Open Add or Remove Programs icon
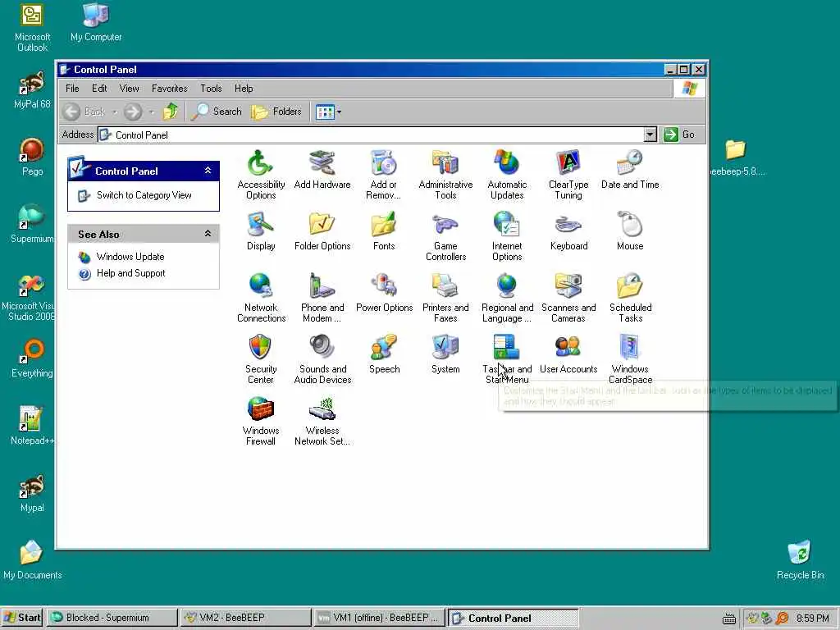This screenshot has width=840, height=630. (x=384, y=175)
